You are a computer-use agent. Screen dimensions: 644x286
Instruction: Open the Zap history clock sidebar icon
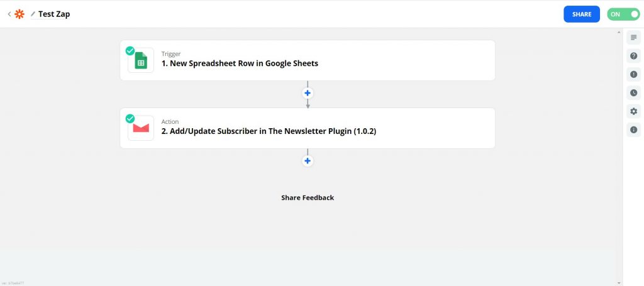(633, 93)
